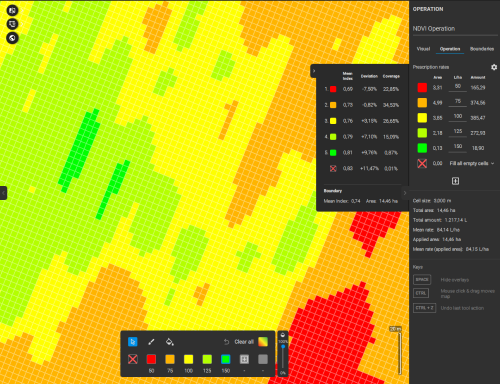500x384 pixels.
Task: Switch to the Visual tab
Action: click(x=423, y=49)
